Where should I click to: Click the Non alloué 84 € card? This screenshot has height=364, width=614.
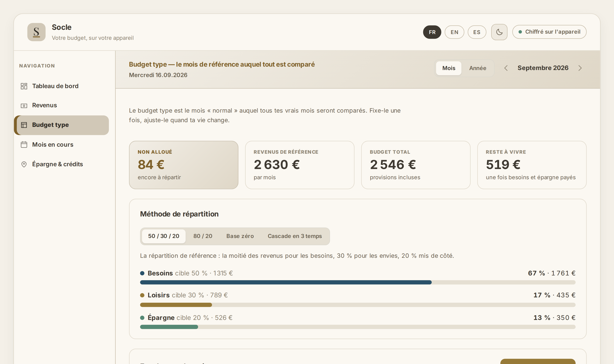tap(184, 165)
